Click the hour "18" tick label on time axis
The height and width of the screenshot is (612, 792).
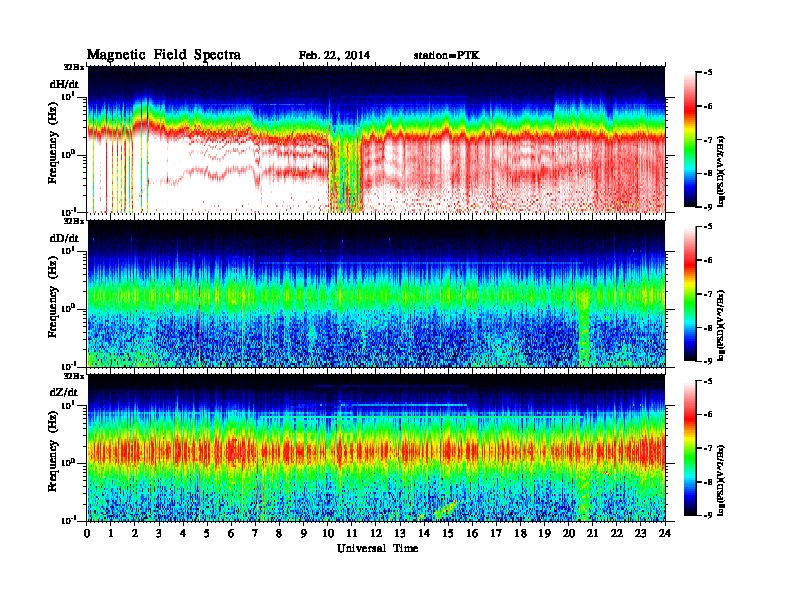pyautogui.click(x=521, y=534)
